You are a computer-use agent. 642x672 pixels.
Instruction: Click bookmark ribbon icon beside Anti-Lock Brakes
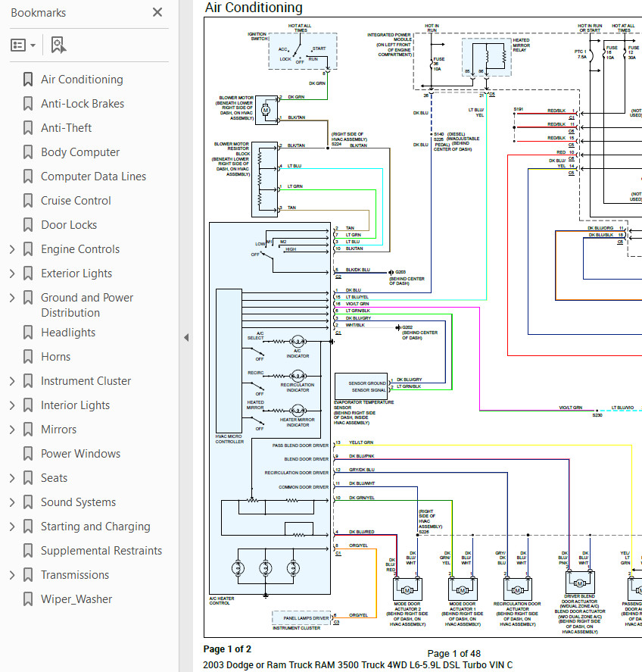[x=28, y=104]
